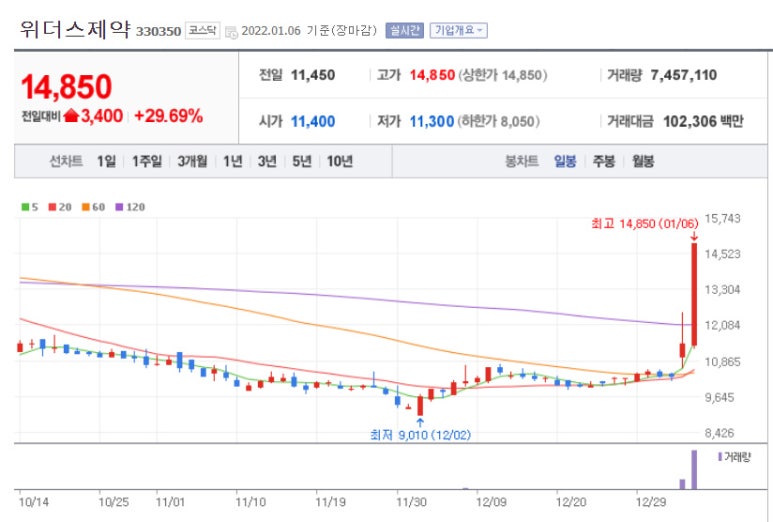Click the red 20-day moving average legend
Screen dimensions: 773x522
coord(60,207)
